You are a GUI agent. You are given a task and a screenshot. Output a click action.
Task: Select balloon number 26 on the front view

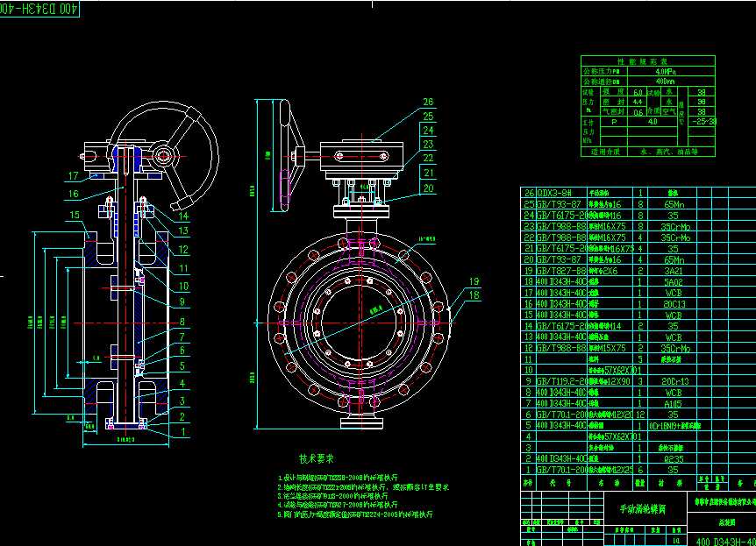[428, 102]
